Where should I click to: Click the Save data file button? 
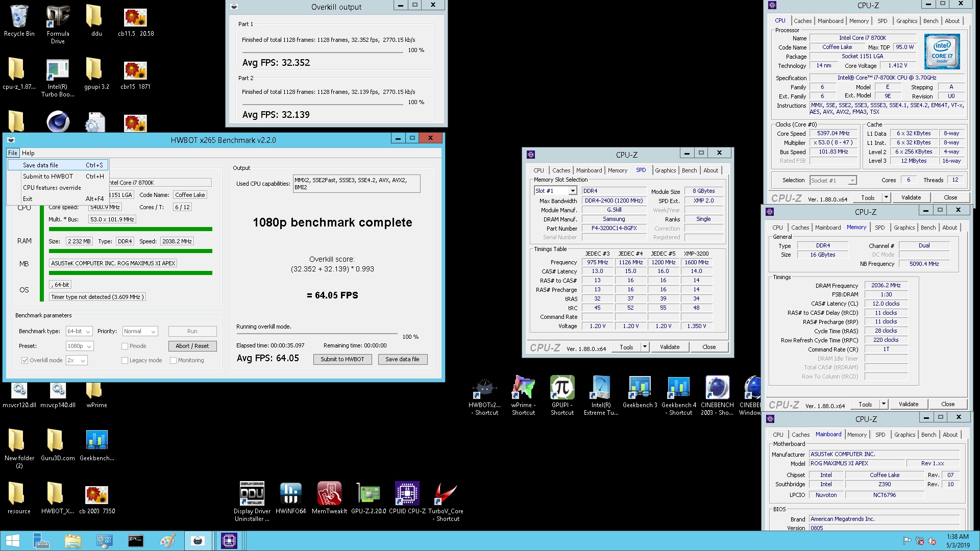tap(402, 359)
